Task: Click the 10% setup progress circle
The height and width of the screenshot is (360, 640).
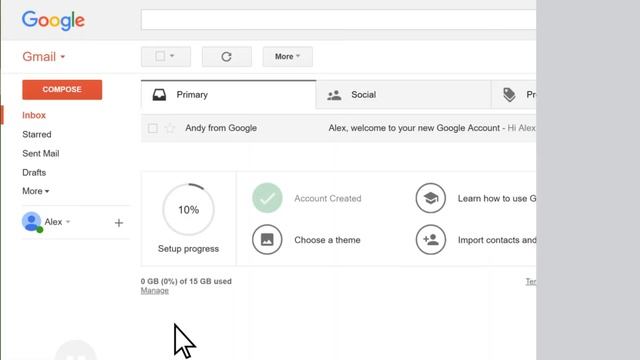Action: pyautogui.click(x=188, y=209)
